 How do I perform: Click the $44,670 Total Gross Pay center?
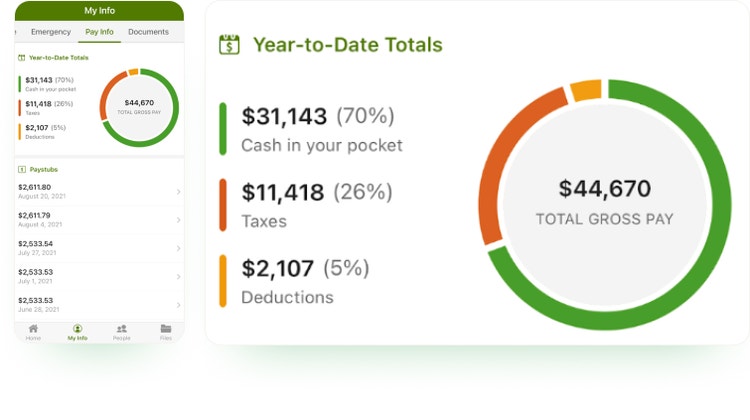click(604, 201)
